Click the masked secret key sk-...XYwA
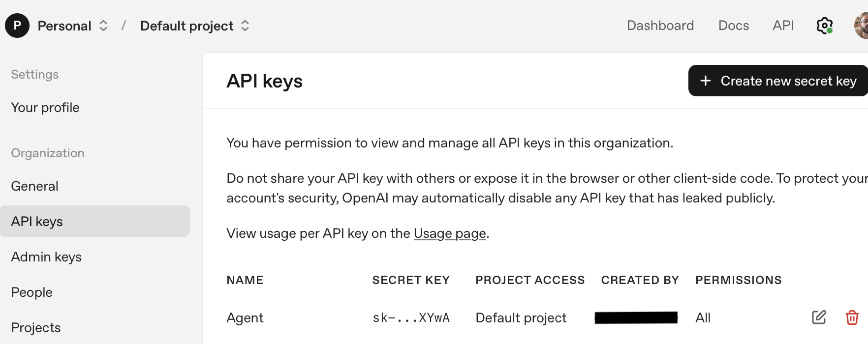 tap(411, 318)
